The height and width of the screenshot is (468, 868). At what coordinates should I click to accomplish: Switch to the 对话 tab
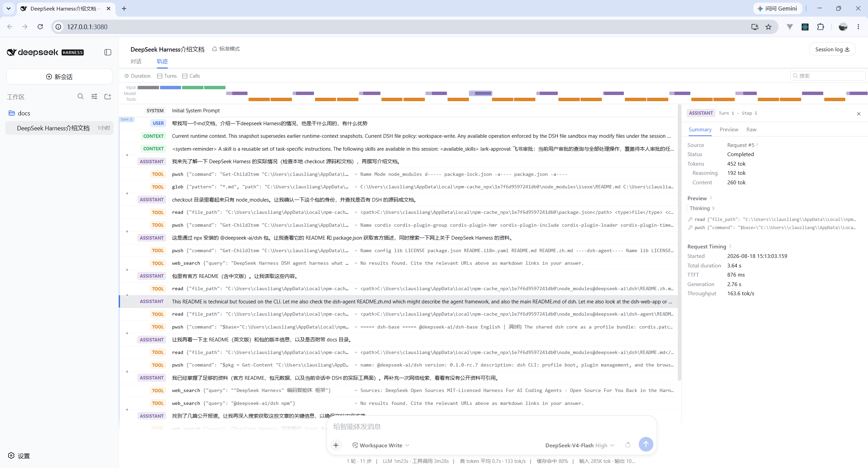click(x=136, y=61)
